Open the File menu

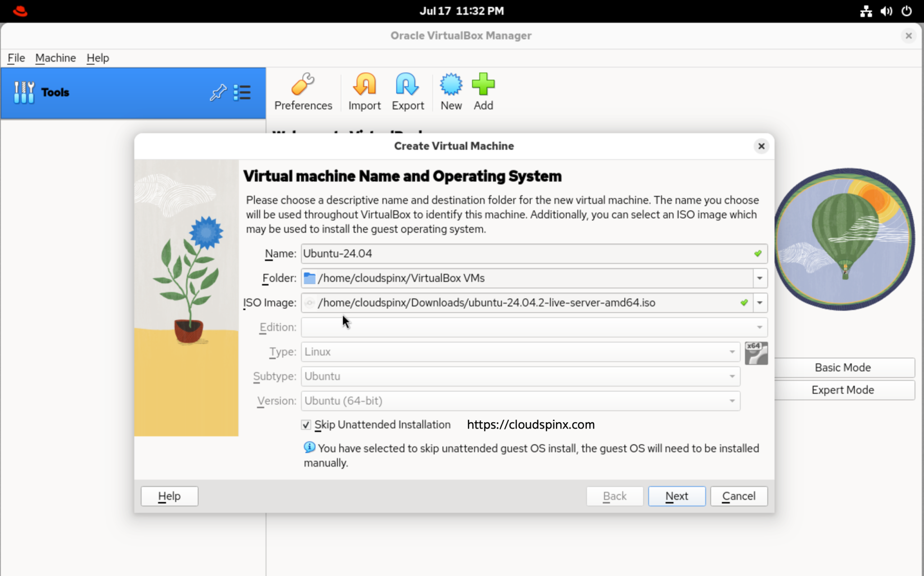tap(16, 58)
